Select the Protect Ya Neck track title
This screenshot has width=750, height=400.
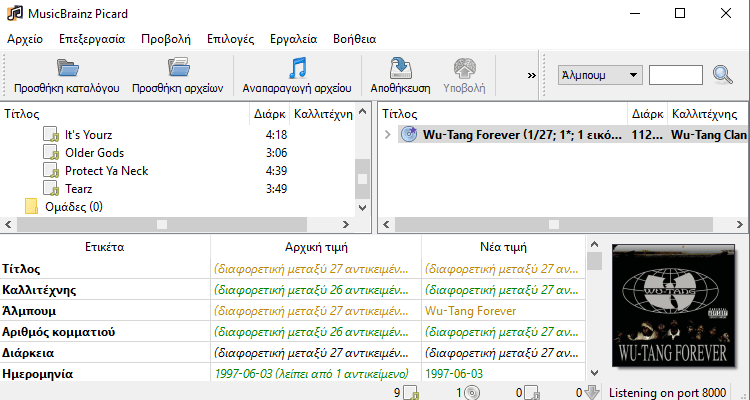point(106,171)
